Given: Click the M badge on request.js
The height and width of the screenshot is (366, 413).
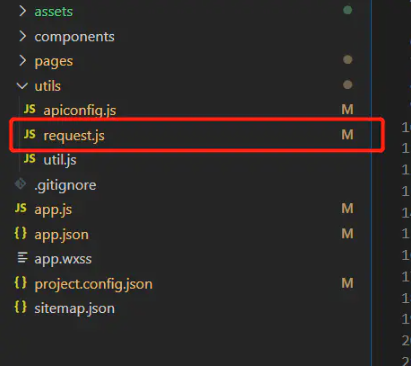Looking at the screenshot, I should [347, 135].
